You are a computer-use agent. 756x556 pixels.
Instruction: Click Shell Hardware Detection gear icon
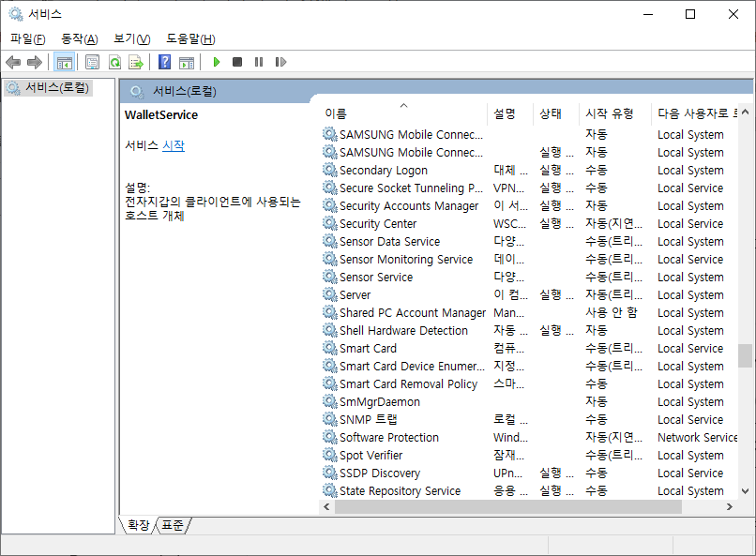tap(330, 330)
